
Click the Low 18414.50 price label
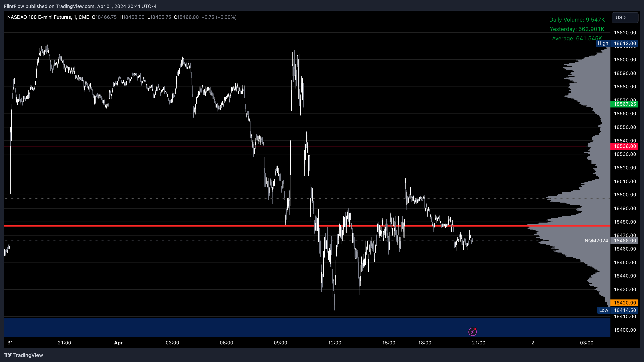(618, 310)
